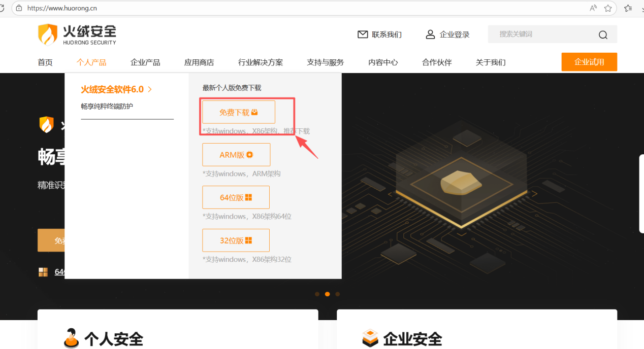Click the note *支持windows，ARM架构
Image resolution: width=644 pixels, height=349 pixels.
241,173
